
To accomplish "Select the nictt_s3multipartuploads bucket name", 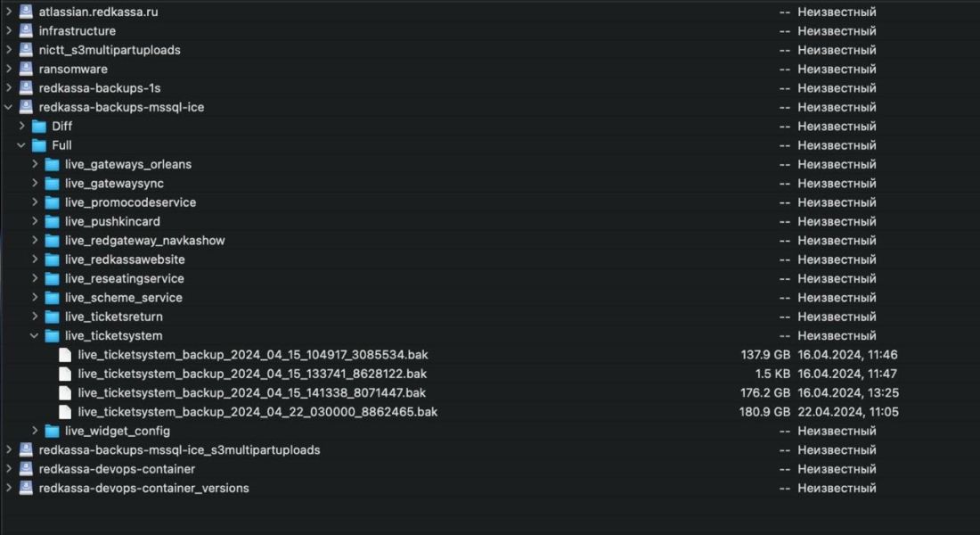I will pos(110,50).
